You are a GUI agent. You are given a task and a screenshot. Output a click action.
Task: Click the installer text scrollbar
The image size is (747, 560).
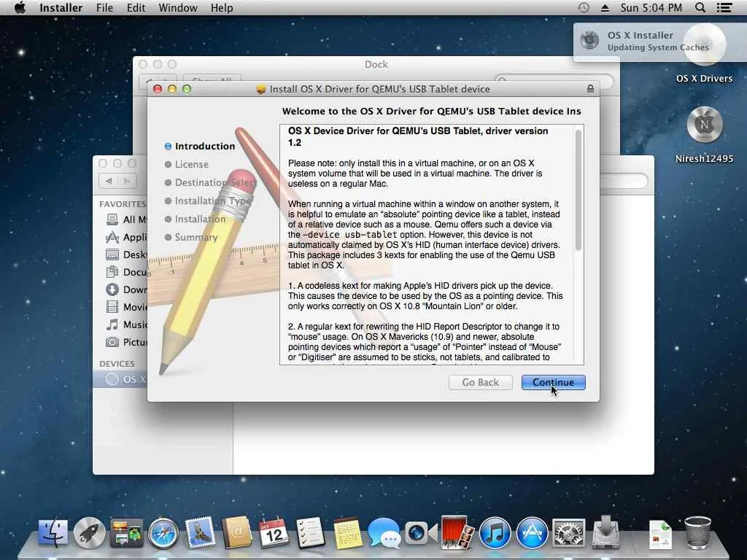[578, 190]
